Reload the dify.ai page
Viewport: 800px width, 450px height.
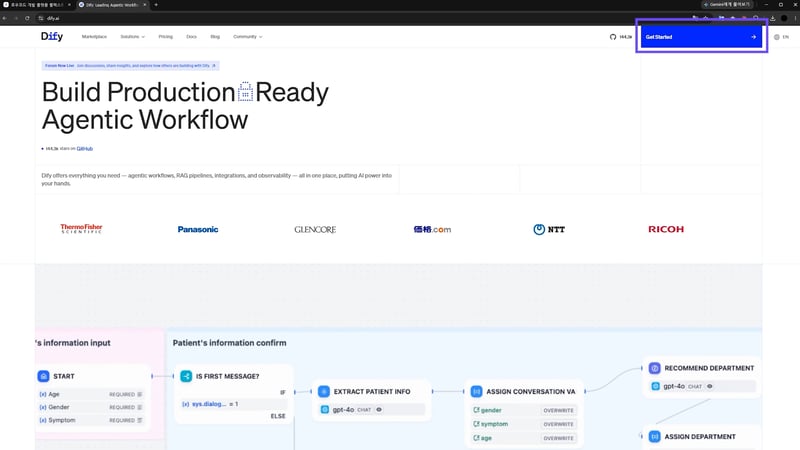pyautogui.click(x=27, y=18)
